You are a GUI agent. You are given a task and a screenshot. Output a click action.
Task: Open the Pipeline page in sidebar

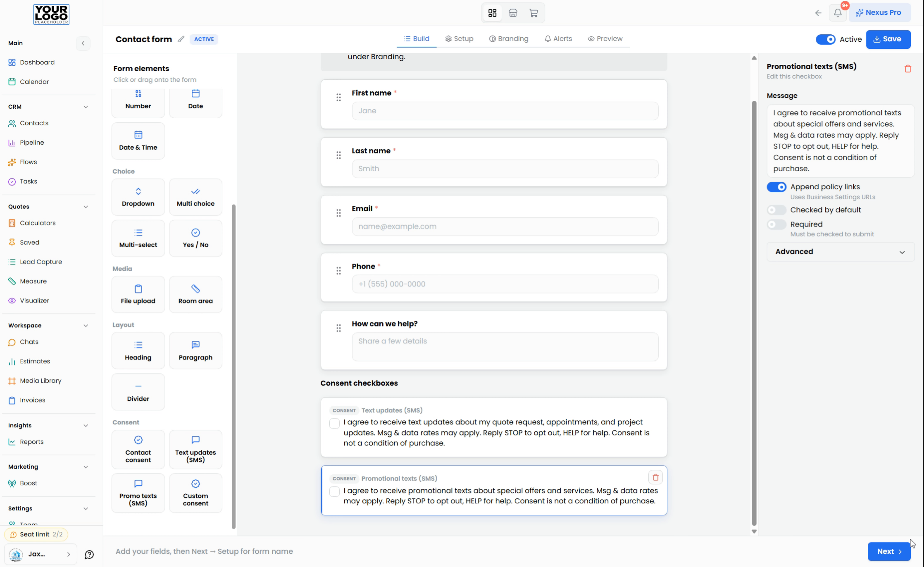32,143
